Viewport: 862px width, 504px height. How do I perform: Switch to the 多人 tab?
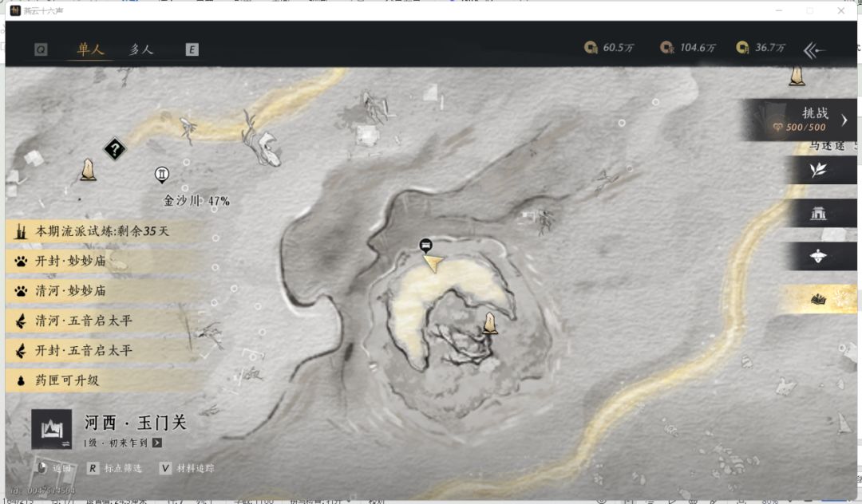click(140, 49)
